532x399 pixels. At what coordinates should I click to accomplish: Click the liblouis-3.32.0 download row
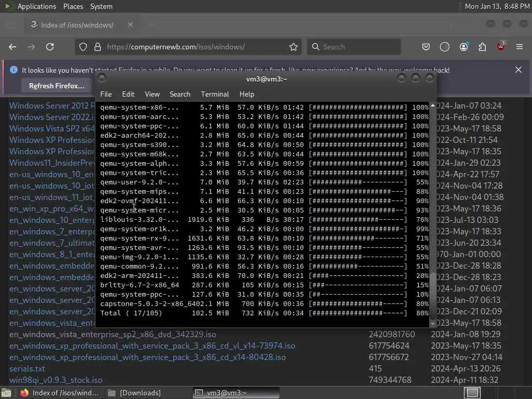264,220
